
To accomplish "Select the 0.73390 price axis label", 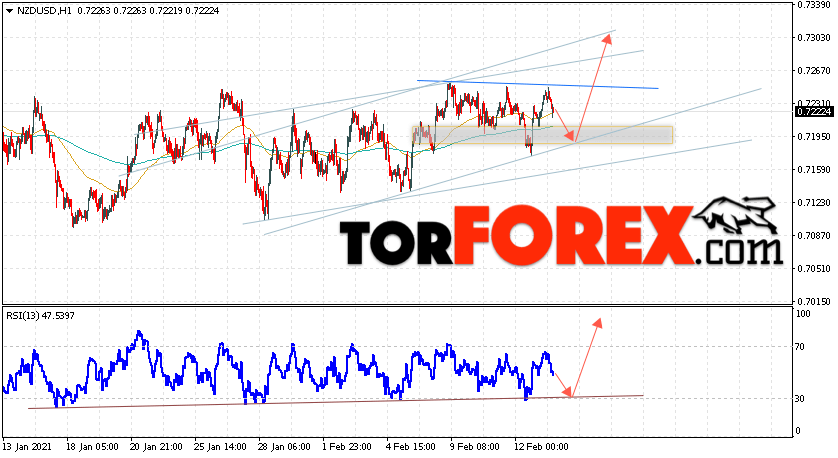I will (814, 5).
